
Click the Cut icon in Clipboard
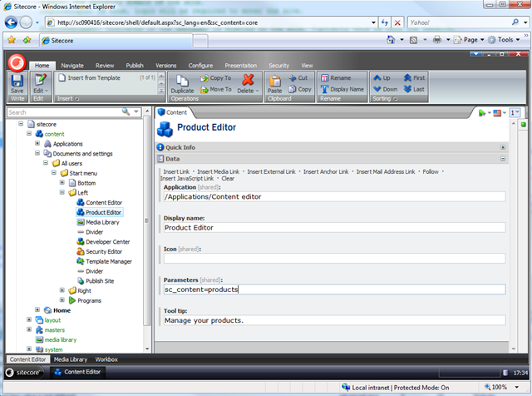293,78
